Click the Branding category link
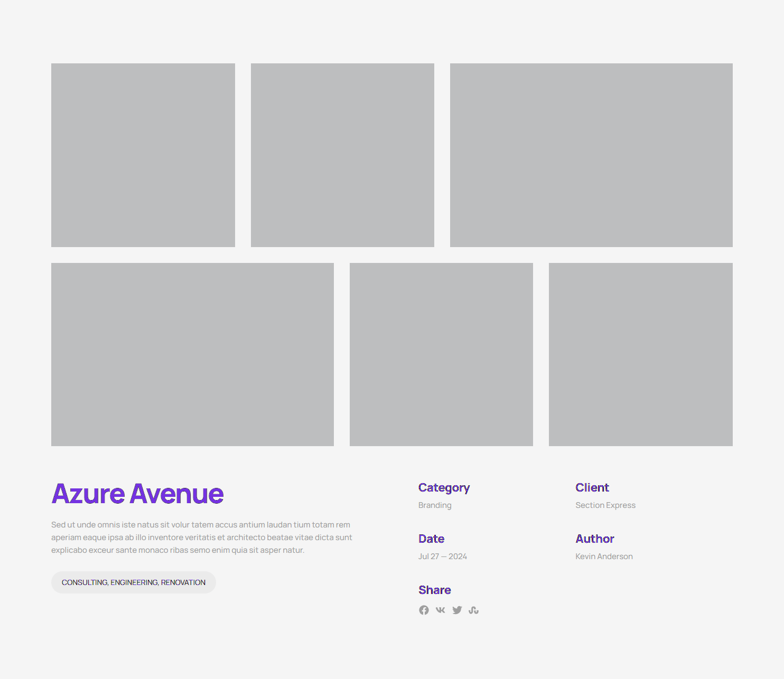The height and width of the screenshot is (679, 784). tap(435, 505)
